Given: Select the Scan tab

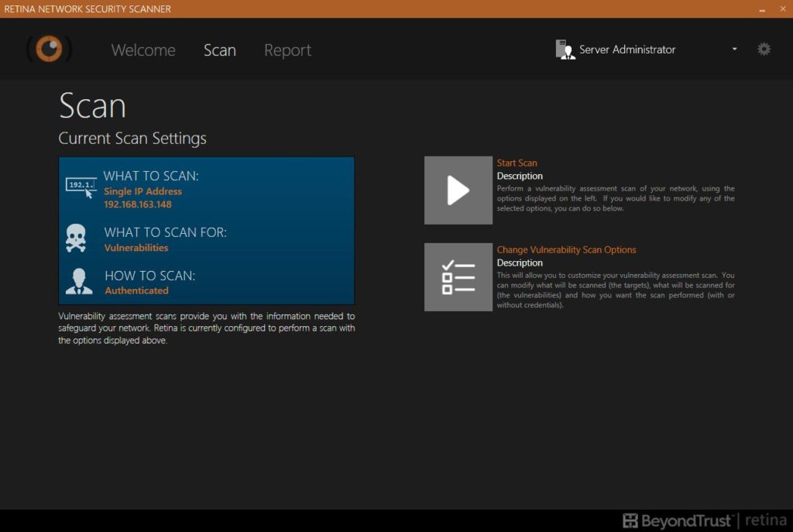Looking at the screenshot, I should point(220,50).
